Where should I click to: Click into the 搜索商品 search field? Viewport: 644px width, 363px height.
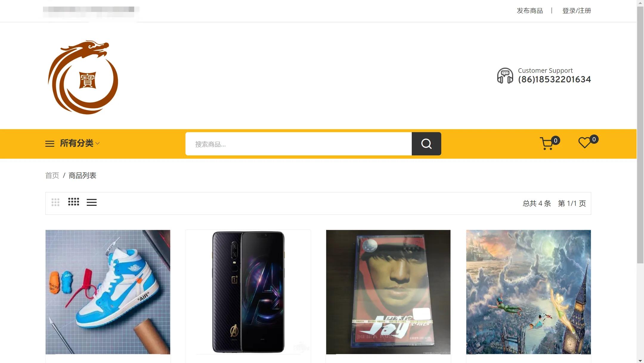pyautogui.click(x=298, y=144)
